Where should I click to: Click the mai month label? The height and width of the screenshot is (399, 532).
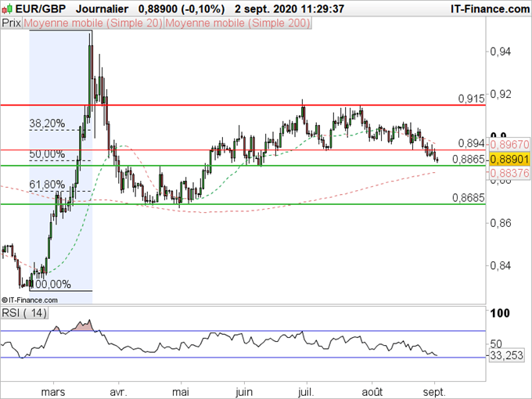[181, 392]
